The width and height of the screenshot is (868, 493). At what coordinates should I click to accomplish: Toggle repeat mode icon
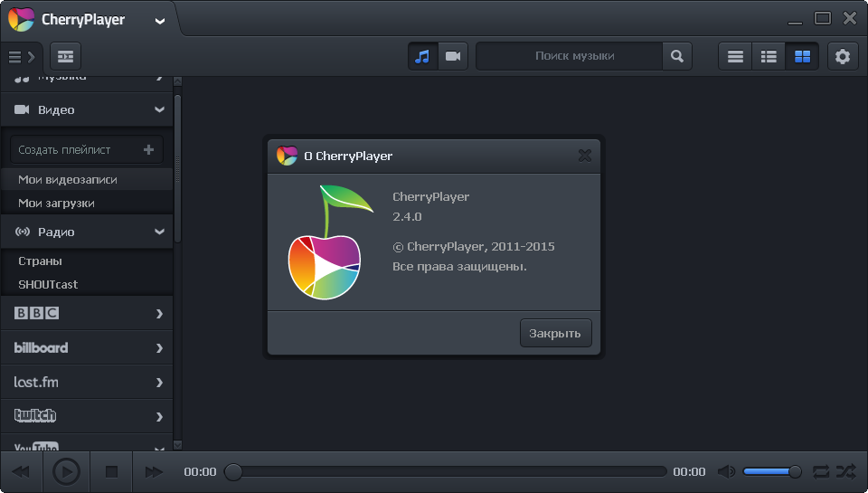pyautogui.click(x=821, y=472)
